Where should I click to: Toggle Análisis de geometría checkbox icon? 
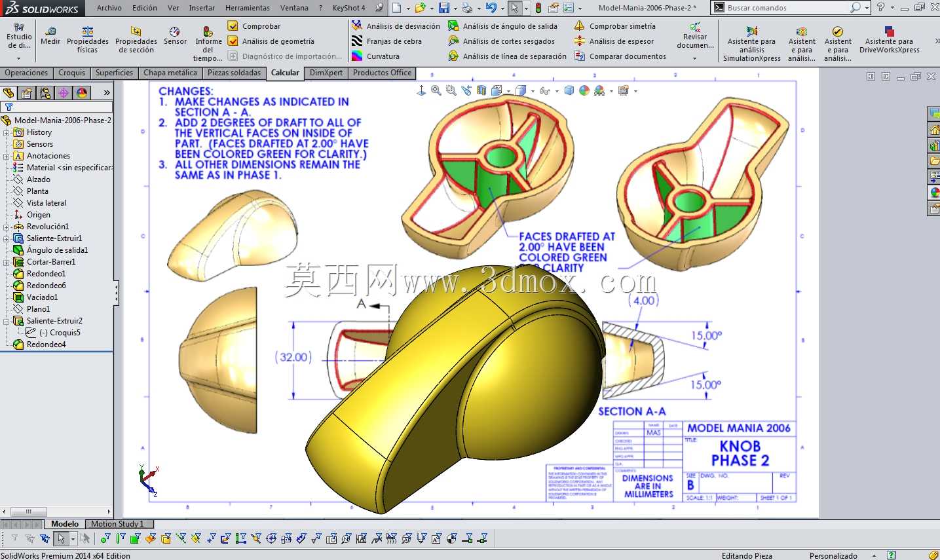tap(233, 41)
